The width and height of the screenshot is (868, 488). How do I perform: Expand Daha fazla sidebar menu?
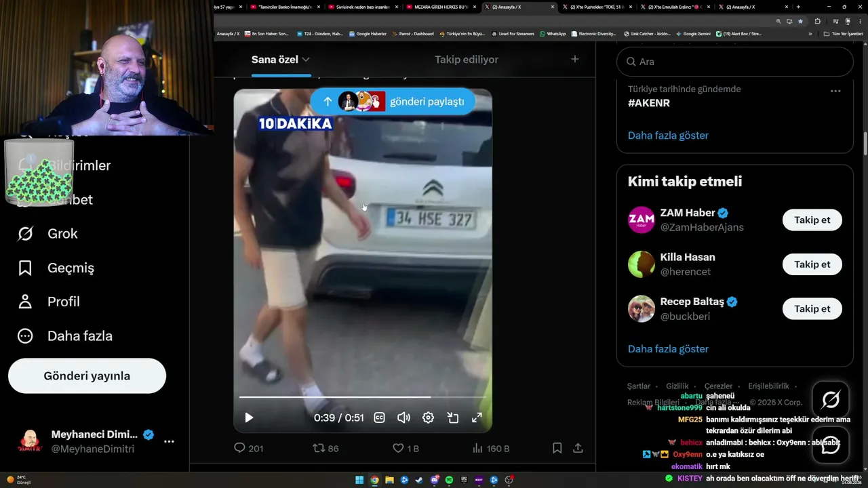(65, 336)
